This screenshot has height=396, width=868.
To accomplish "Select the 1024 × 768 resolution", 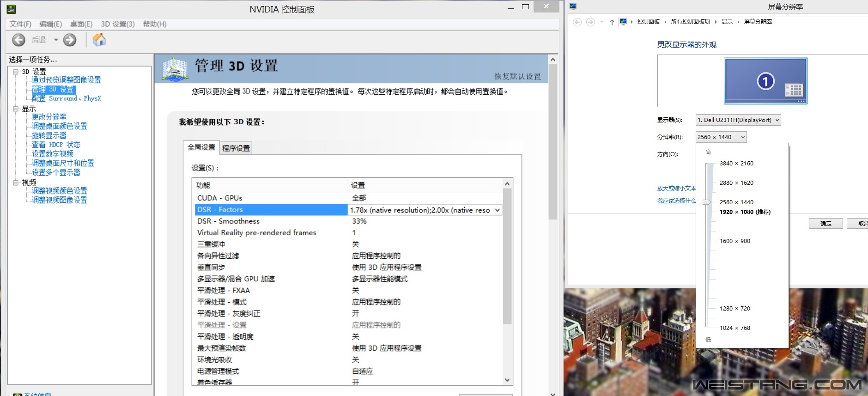I will (735, 328).
